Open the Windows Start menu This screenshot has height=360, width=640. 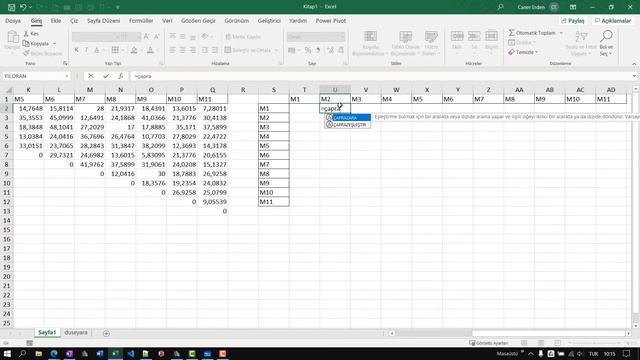[x=7, y=353]
